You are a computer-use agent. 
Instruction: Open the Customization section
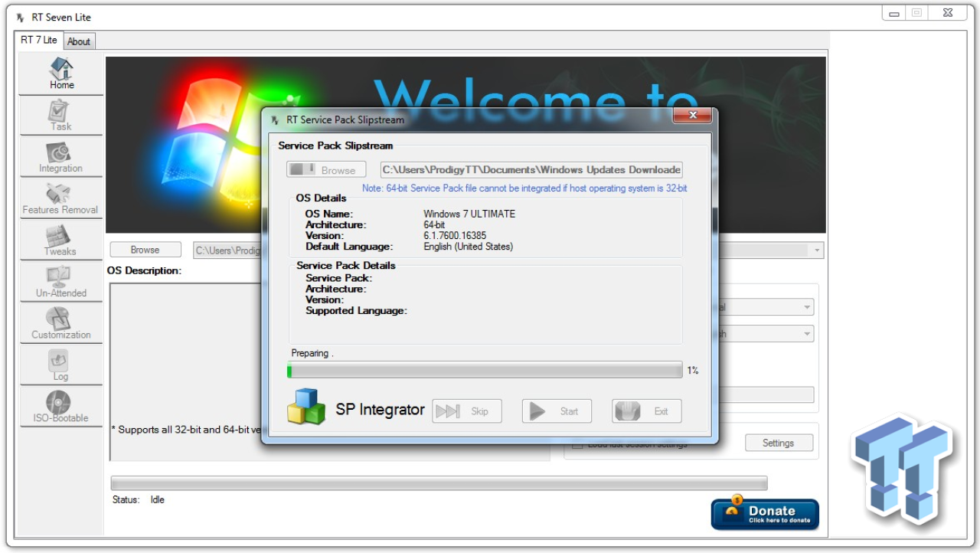click(61, 323)
